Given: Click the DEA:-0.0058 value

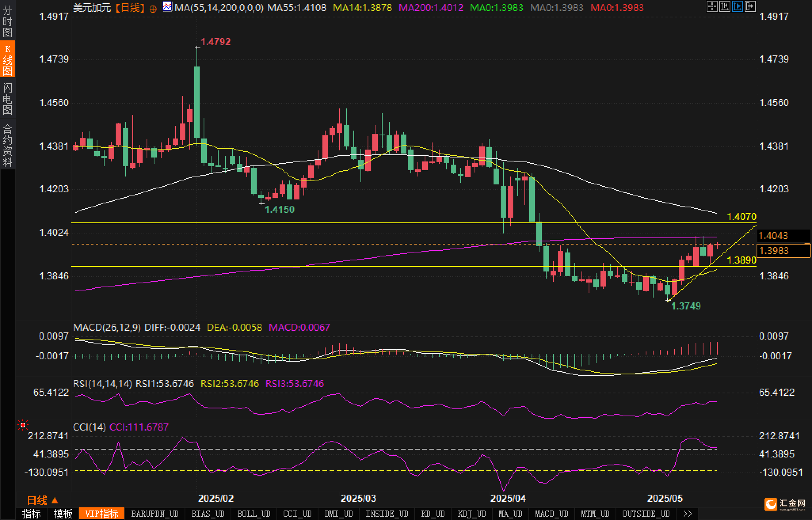Looking at the screenshot, I should (x=234, y=327).
